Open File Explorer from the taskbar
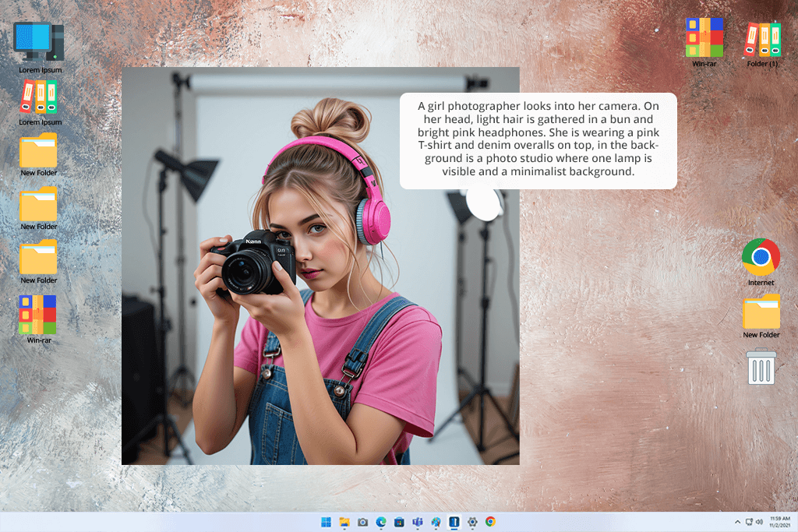This screenshot has height=532, width=798. (x=344, y=522)
